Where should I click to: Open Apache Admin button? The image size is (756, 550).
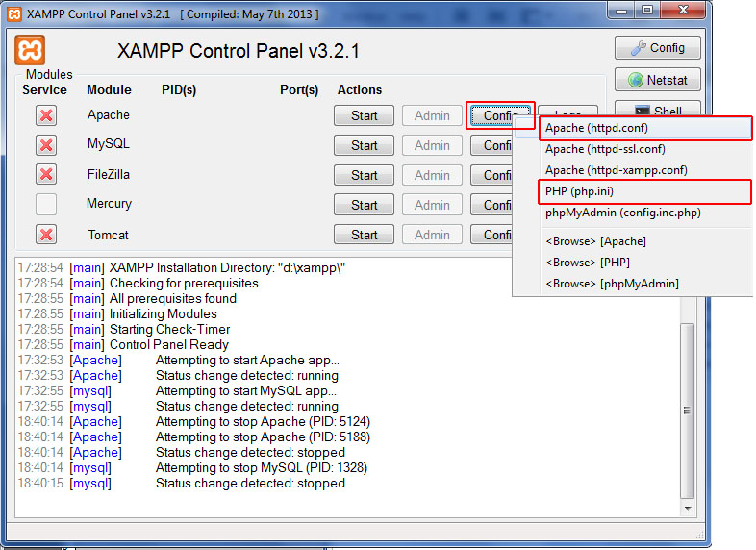tap(432, 115)
